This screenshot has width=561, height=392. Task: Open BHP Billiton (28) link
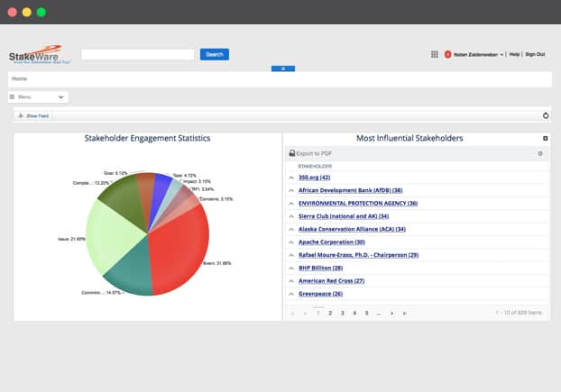[320, 268]
